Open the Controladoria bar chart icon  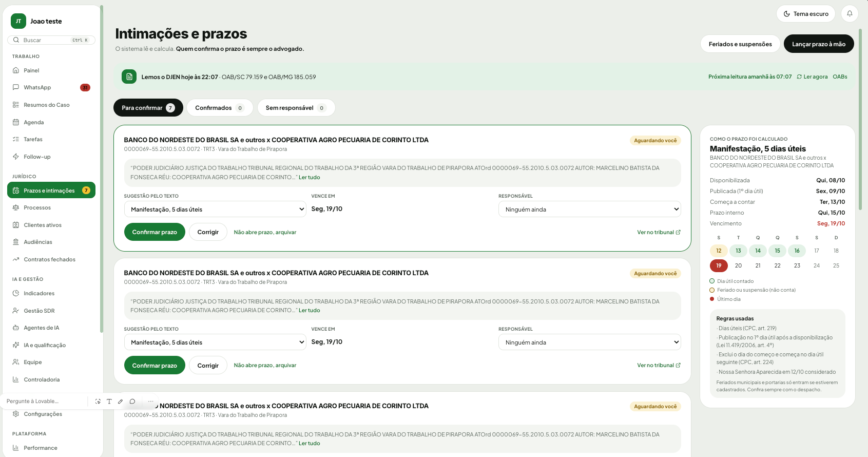(x=16, y=379)
